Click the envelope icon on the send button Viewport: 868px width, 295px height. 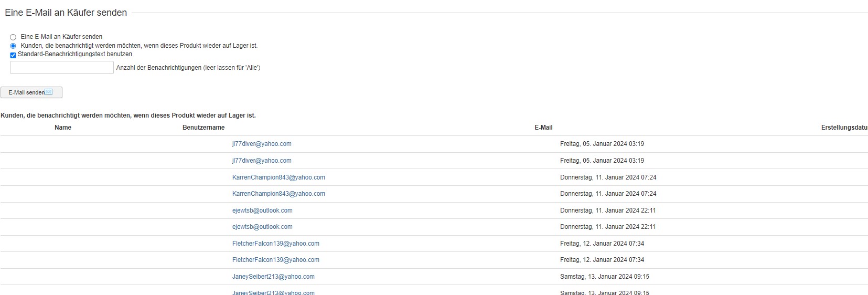tap(49, 92)
